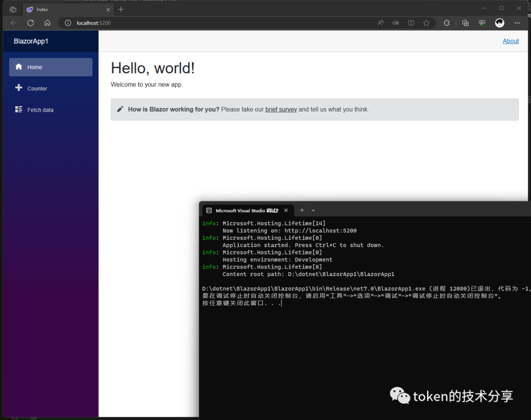Image resolution: width=531 pixels, height=420 pixels.
Task: Open the tab actions menu icon
Action: (13, 9)
